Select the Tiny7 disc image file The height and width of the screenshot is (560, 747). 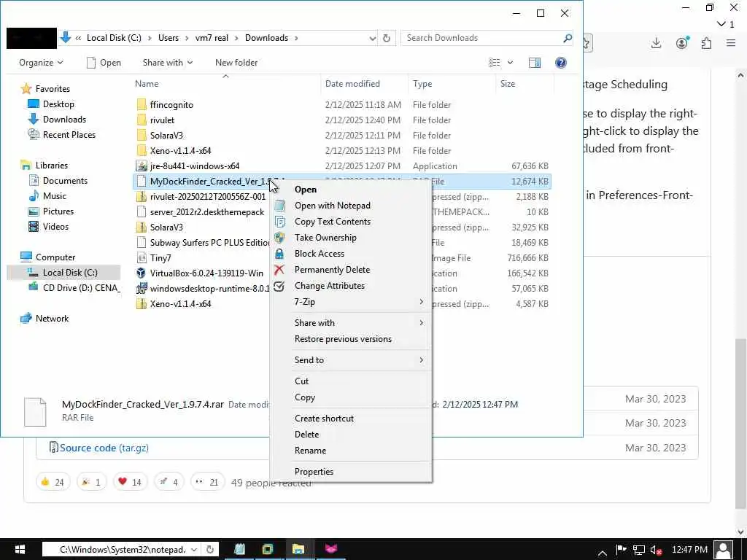(x=160, y=258)
